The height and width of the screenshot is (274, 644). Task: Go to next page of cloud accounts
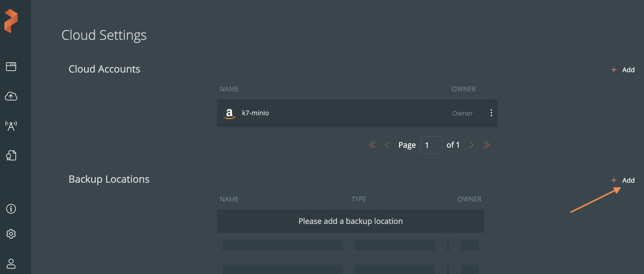[472, 145]
